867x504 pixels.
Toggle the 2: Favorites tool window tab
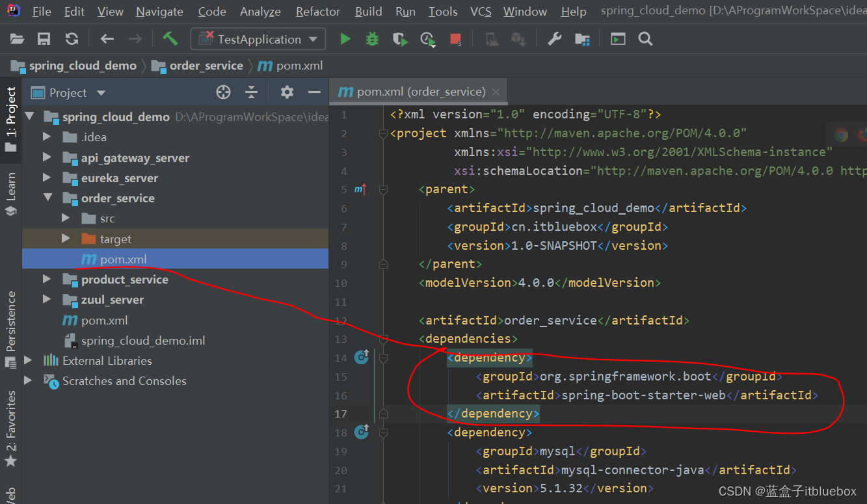tap(10, 429)
